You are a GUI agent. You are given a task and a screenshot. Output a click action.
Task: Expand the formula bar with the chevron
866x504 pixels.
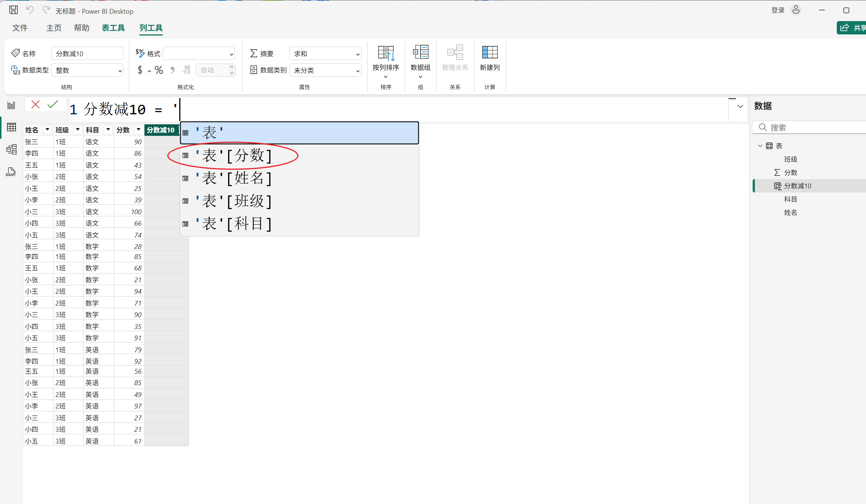[x=740, y=106]
